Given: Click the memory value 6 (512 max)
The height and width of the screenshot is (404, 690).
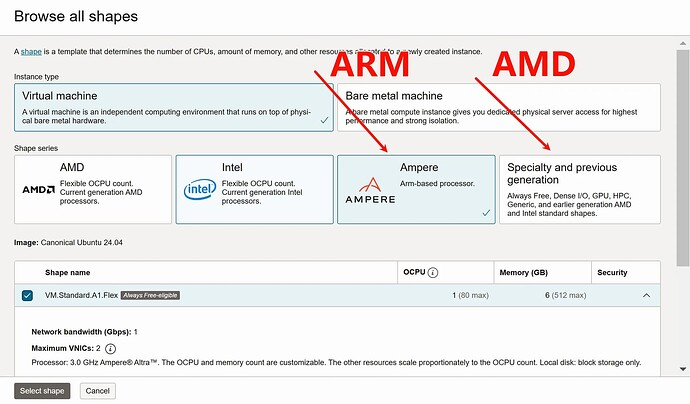Looking at the screenshot, I should coord(565,295).
